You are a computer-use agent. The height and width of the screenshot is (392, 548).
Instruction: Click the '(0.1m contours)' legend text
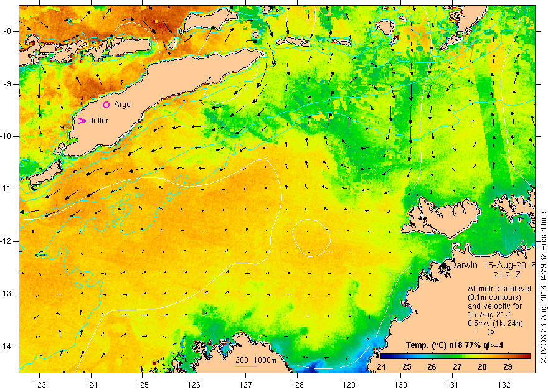pos(494,297)
